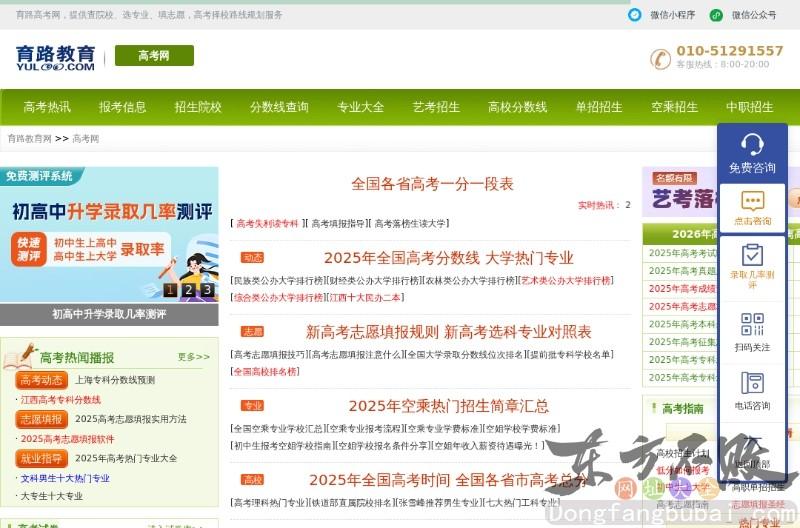Open the 报考信息 menu

pyautogui.click(x=122, y=107)
